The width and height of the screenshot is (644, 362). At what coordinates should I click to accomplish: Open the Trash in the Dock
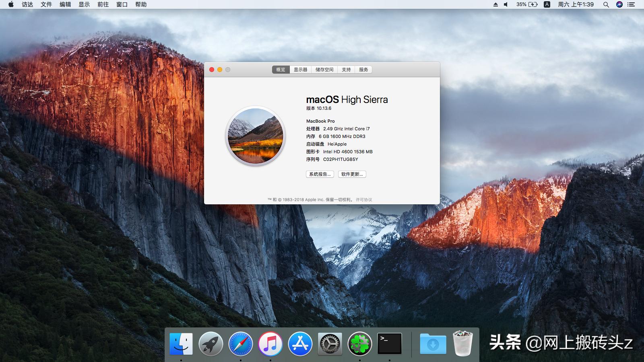(463, 343)
